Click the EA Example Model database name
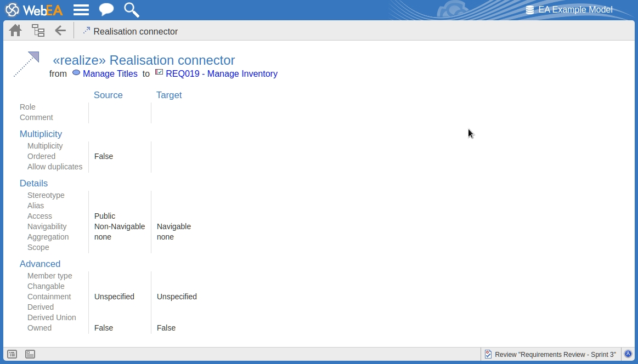Image resolution: width=638 pixels, height=364 pixels. click(575, 10)
